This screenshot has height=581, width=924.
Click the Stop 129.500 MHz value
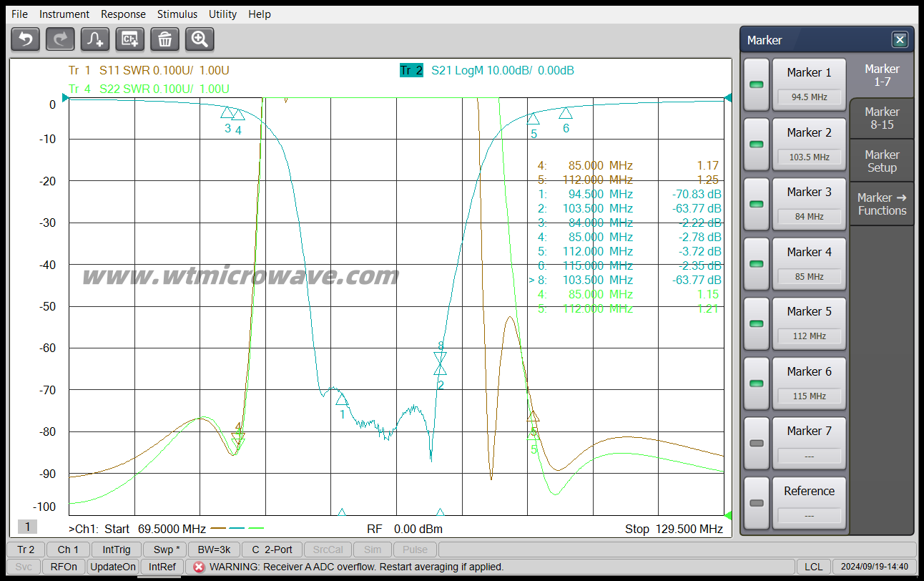674,529
